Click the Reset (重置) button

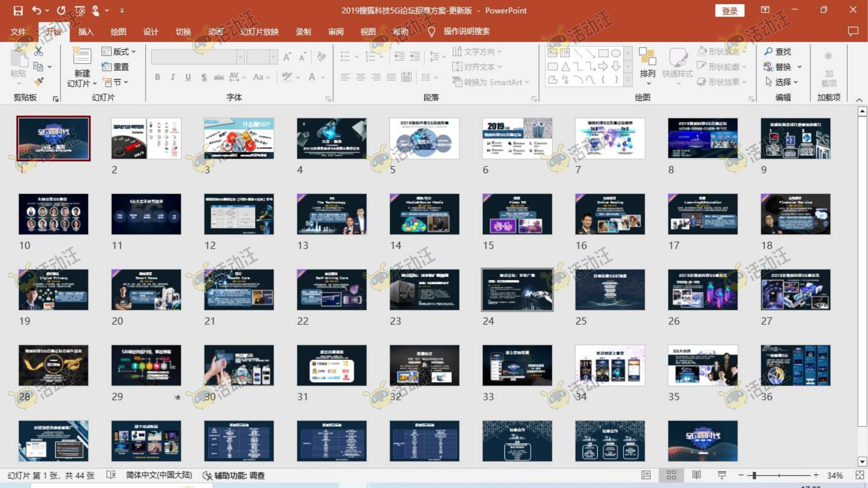click(x=115, y=67)
